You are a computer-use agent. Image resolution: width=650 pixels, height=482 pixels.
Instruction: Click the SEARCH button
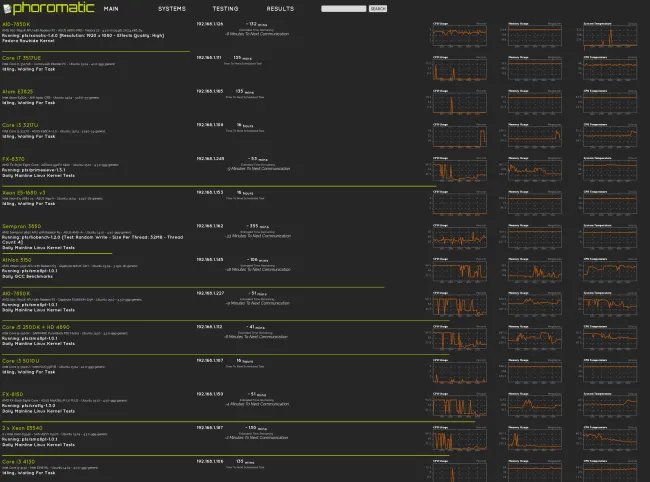point(378,9)
